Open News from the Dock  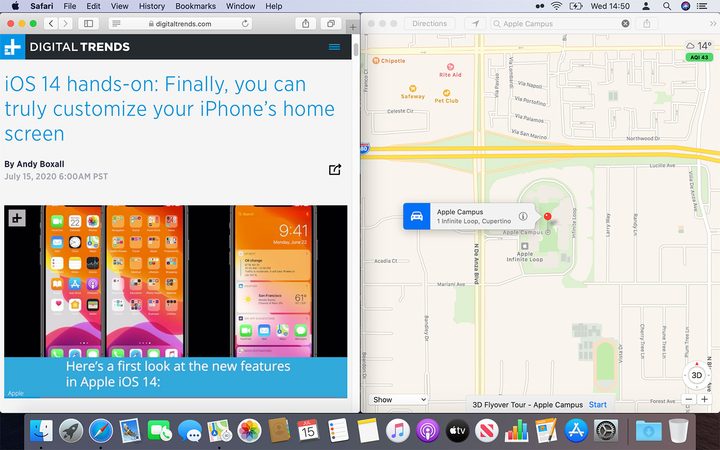point(487,431)
